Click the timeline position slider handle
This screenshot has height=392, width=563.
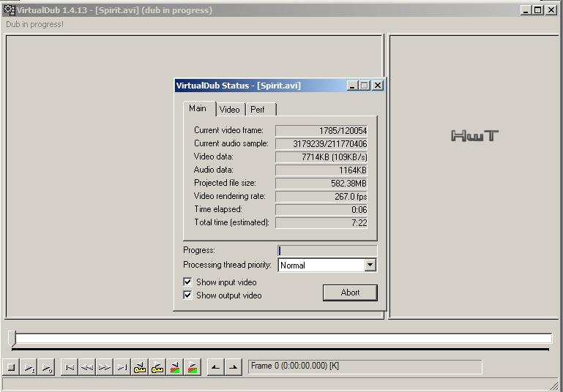coord(13,338)
